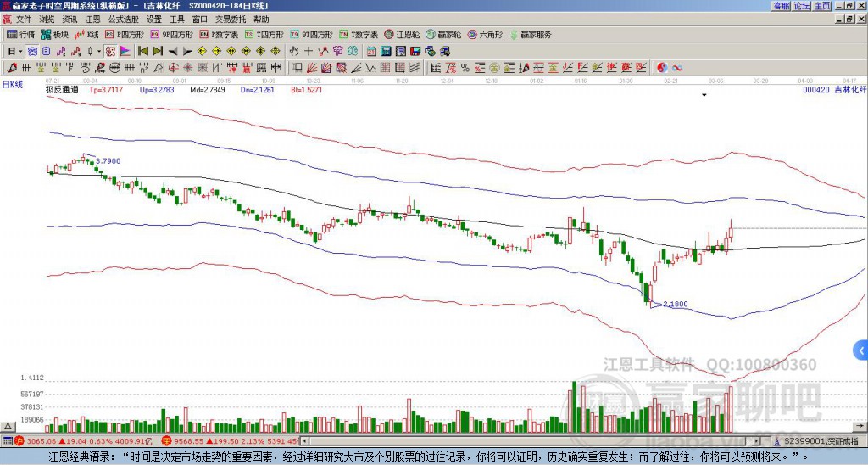The image size is (868, 465).
Task: Click the 2.1800 low price label
Action: pyautogui.click(x=676, y=305)
